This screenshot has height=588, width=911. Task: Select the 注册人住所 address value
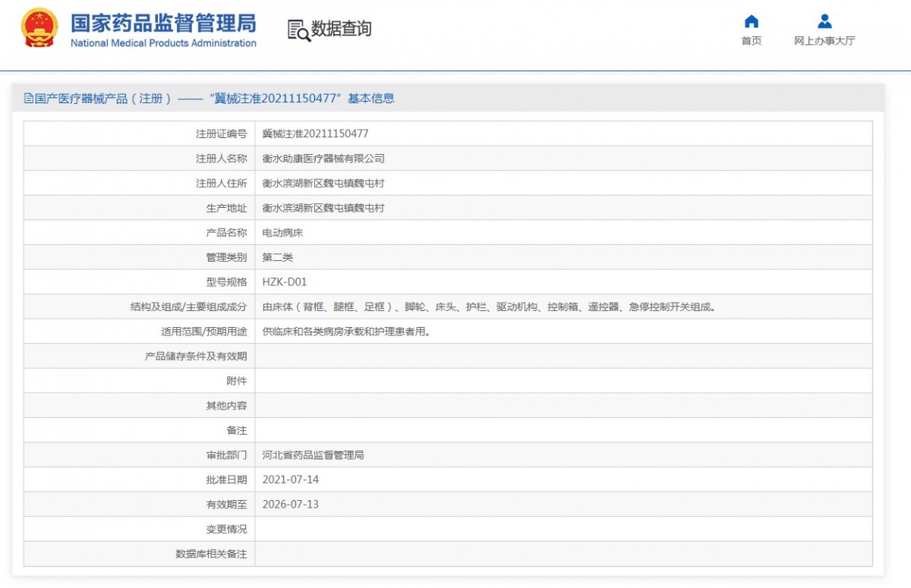coord(323,184)
